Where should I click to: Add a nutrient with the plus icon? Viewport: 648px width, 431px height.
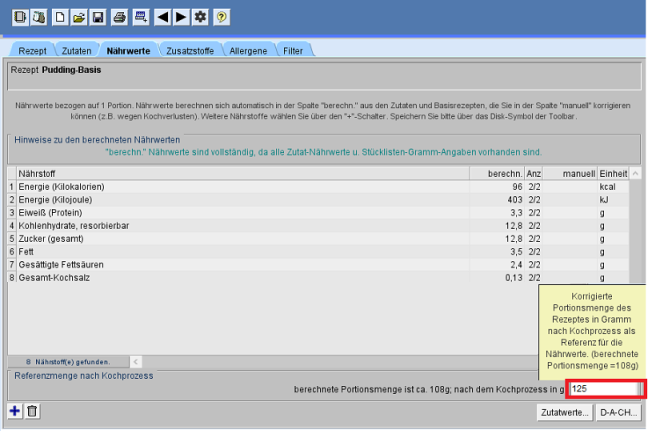tap(14, 411)
